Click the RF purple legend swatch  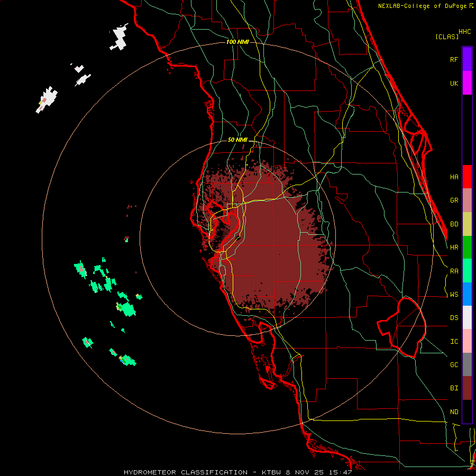[x=467, y=59]
